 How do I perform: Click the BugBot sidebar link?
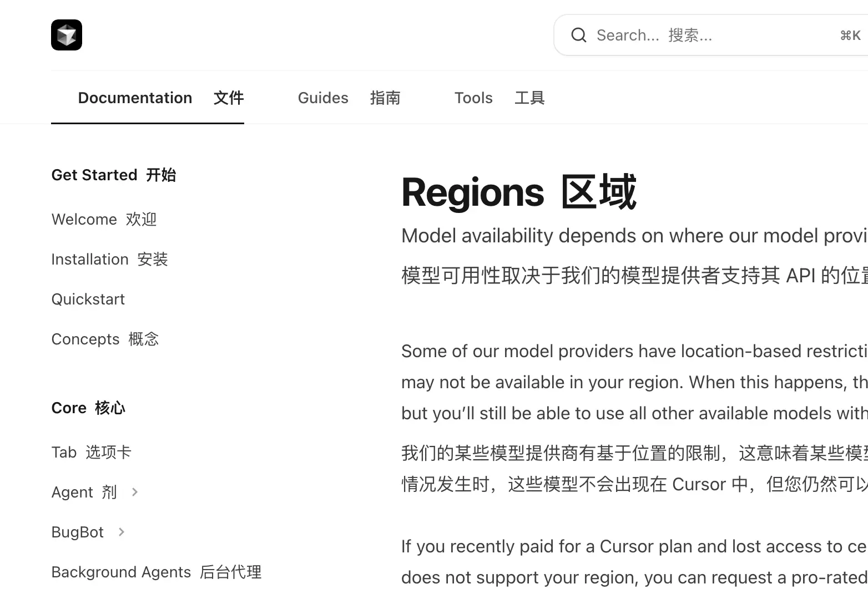coord(78,532)
